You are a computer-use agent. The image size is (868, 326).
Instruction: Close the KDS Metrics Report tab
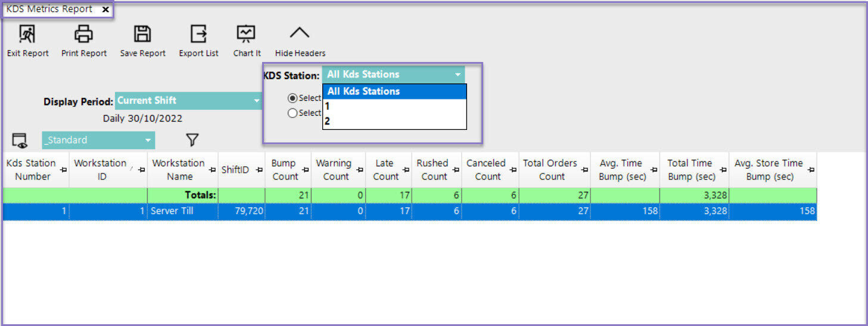tap(105, 10)
